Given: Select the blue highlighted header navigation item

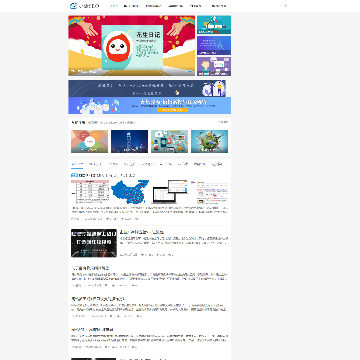Looking at the screenshot, I should (x=114, y=6).
